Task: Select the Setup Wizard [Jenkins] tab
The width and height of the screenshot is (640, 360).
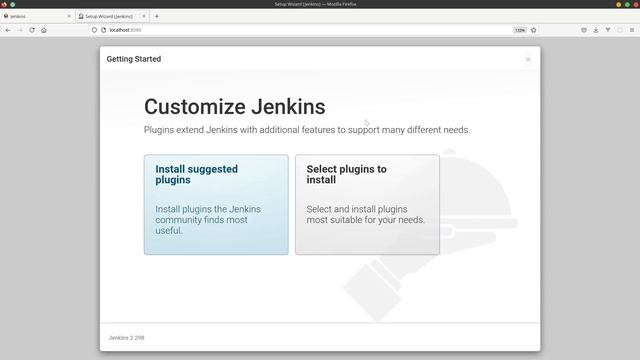Action: 112,16
